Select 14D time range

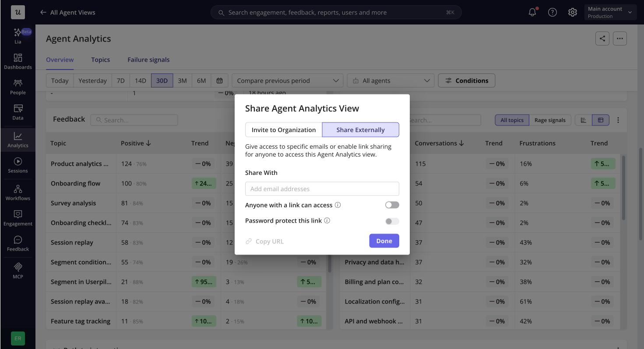[140, 80]
